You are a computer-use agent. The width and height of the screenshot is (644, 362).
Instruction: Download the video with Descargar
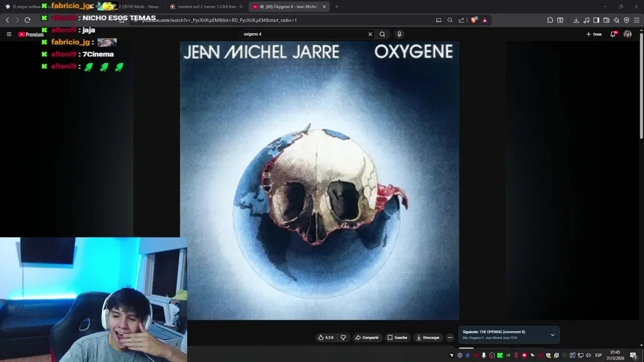tap(428, 337)
